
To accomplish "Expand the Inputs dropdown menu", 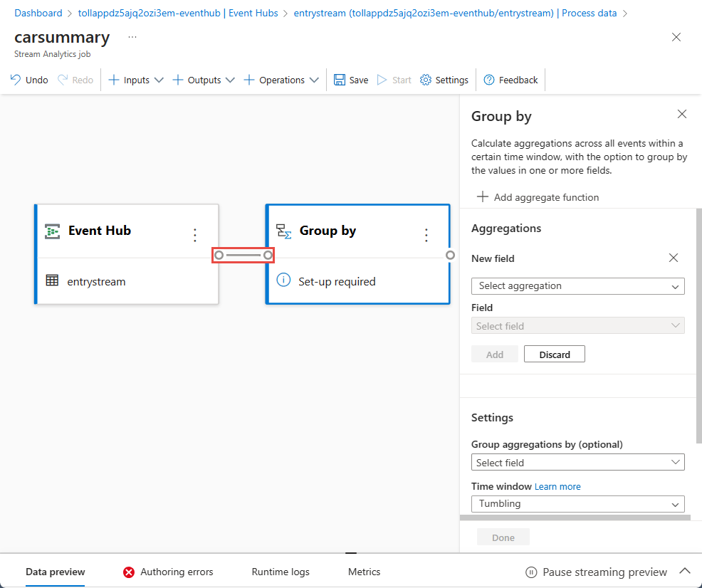I will pos(135,80).
